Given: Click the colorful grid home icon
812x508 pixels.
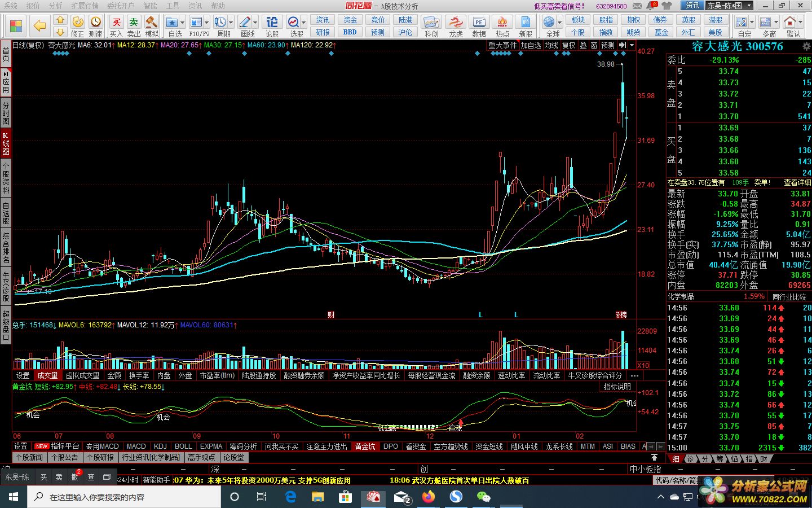Looking at the screenshot, I should [x=16, y=26].
